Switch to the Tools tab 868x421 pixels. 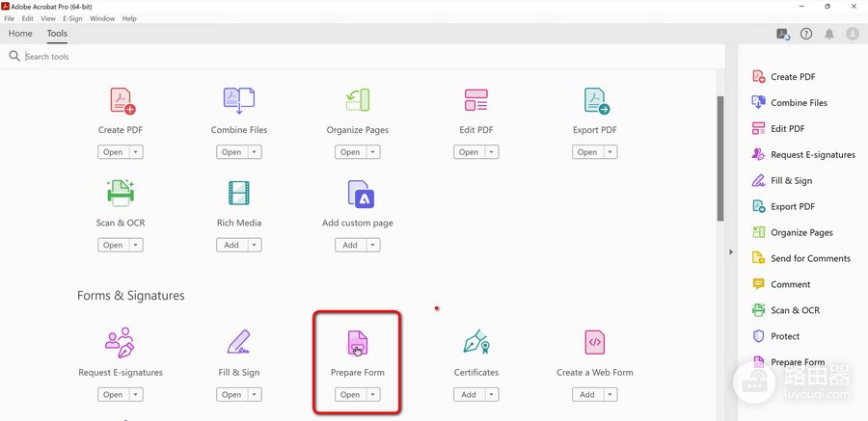[57, 34]
